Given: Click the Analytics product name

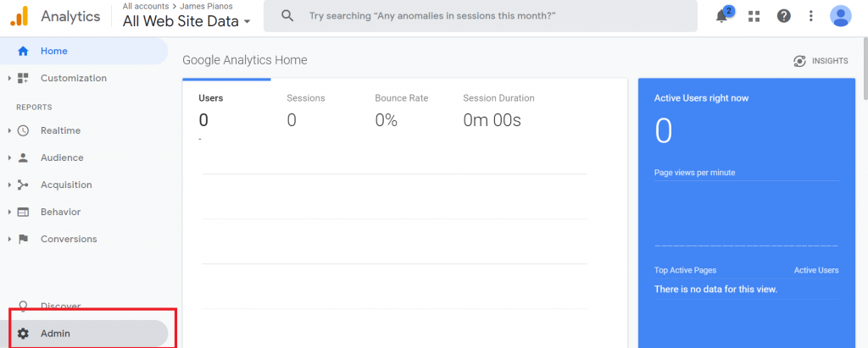Looking at the screenshot, I should point(70,16).
